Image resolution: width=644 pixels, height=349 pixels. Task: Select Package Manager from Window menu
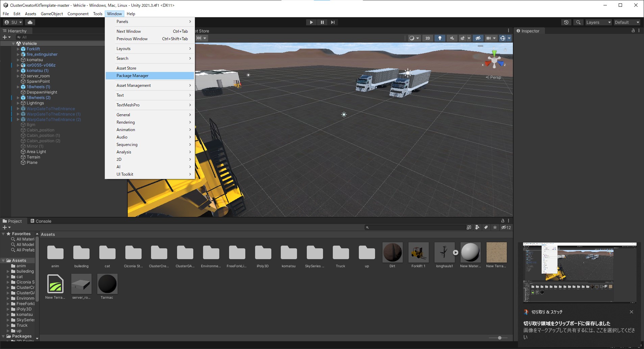(132, 76)
